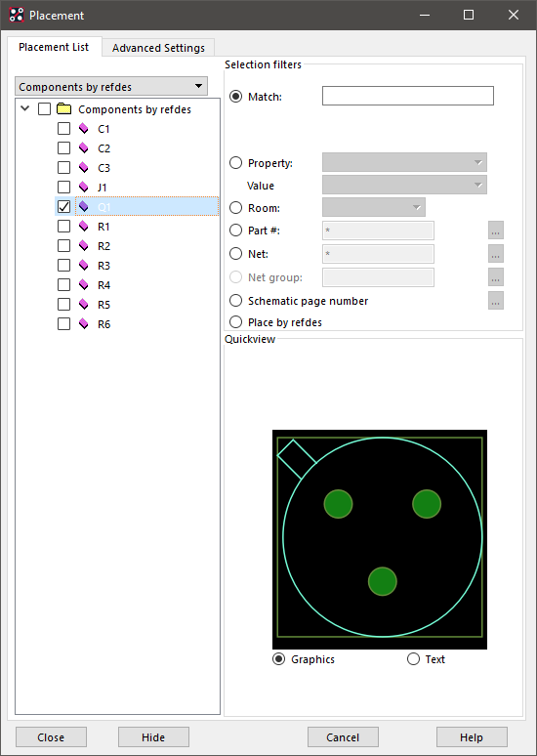Click the browse button beside Net field
The width and height of the screenshot is (537, 756).
496,254
